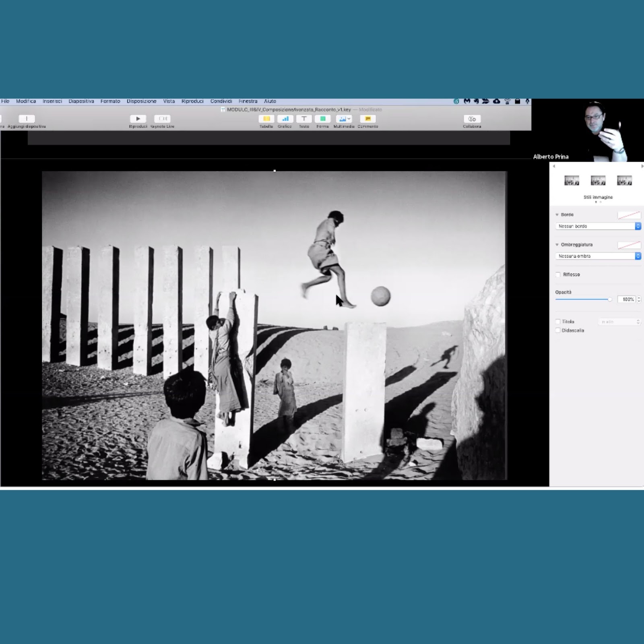
Task: Check the Didascalia option
Action: 558,330
